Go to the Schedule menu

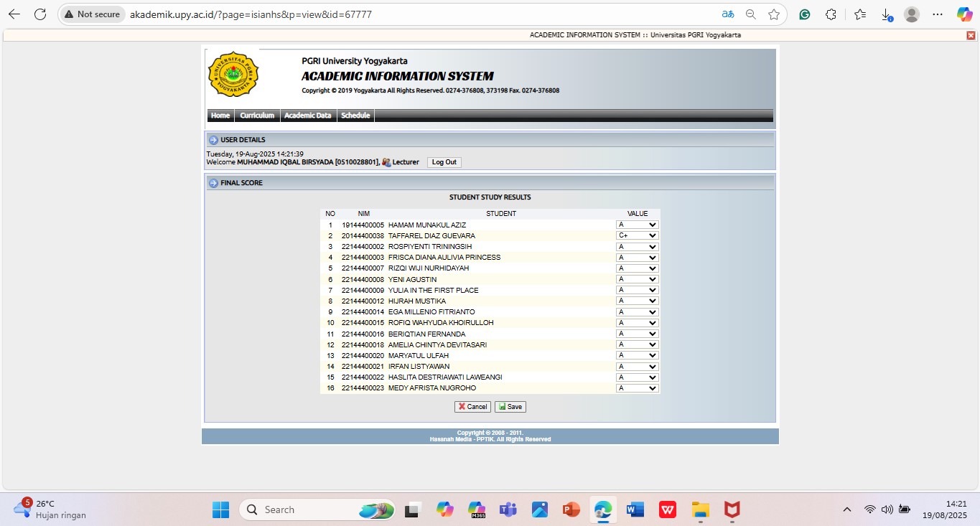click(355, 116)
